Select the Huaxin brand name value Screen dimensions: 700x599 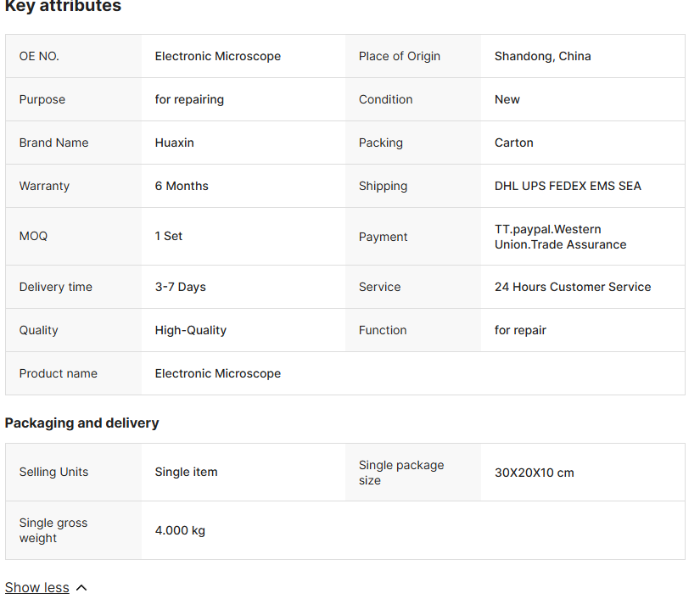pyautogui.click(x=174, y=143)
